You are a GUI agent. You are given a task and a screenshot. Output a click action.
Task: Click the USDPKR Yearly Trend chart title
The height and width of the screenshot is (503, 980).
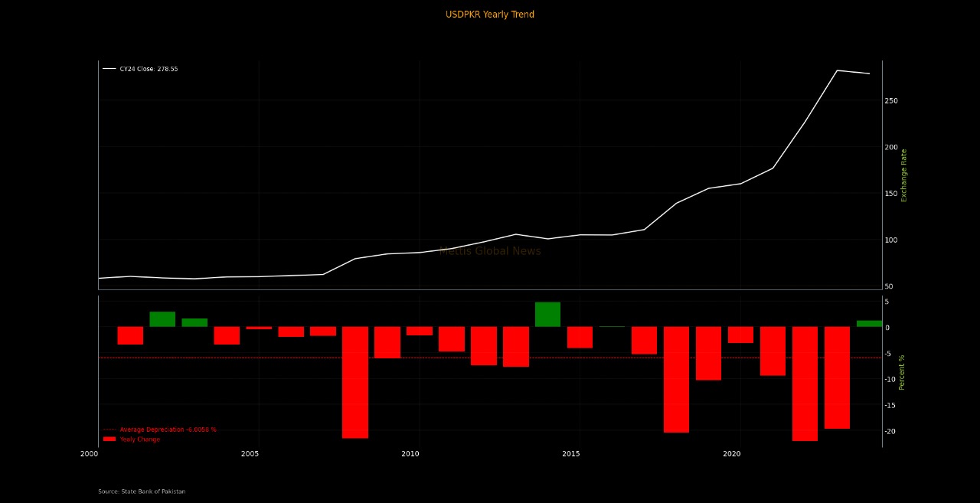(x=490, y=15)
